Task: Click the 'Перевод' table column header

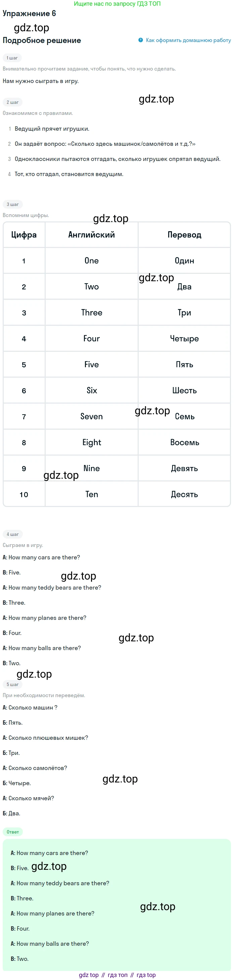Action: coord(184,235)
